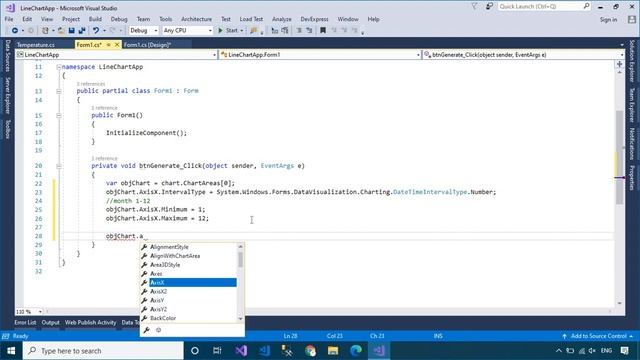Viewport: 640px width, 360px height.
Task: Click the Save All toolbar icon
Action: coord(82,31)
